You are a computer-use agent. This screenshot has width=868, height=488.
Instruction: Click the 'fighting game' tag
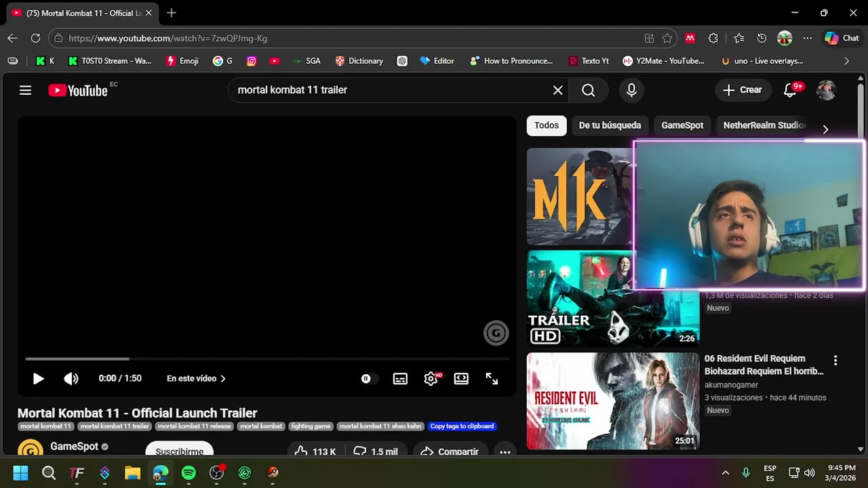311,426
